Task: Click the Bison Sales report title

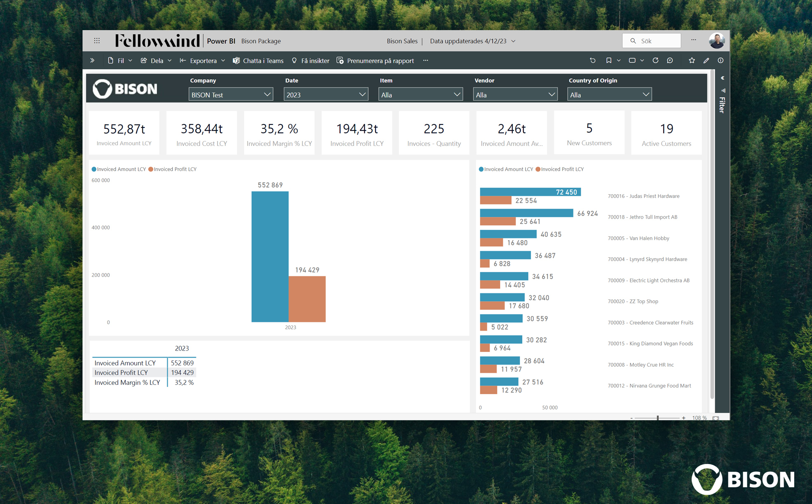Action: click(402, 41)
